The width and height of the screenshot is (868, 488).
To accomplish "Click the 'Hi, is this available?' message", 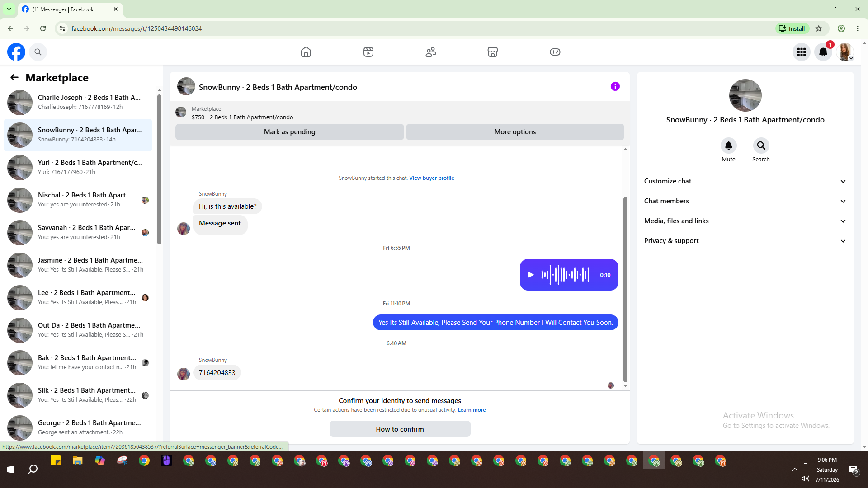I will coord(227,206).
